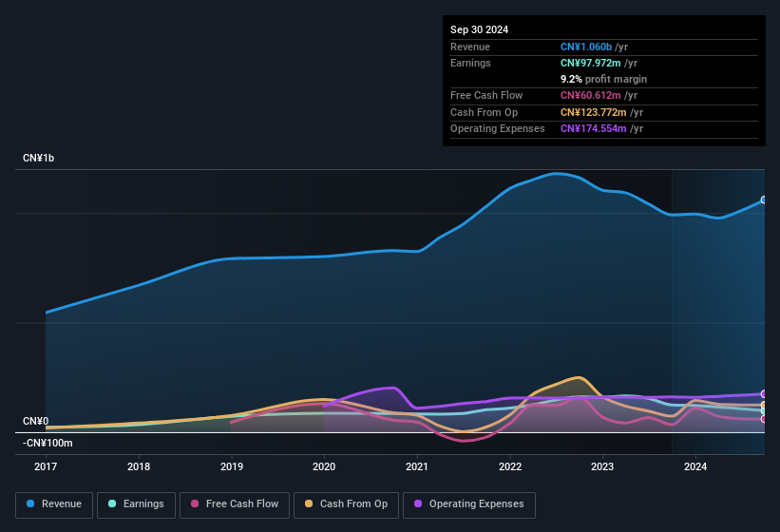Screen dimensions: 780x532
Task: Click the CN¥97.972m earnings value
Action: tap(591, 63)
